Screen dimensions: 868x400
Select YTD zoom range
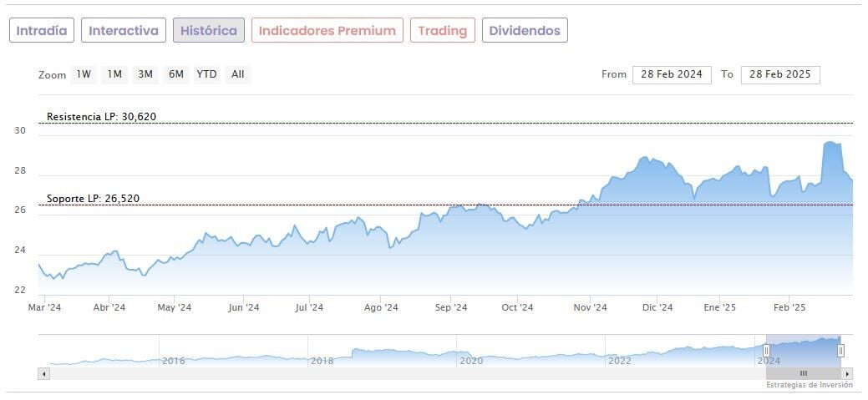point(206,74)
